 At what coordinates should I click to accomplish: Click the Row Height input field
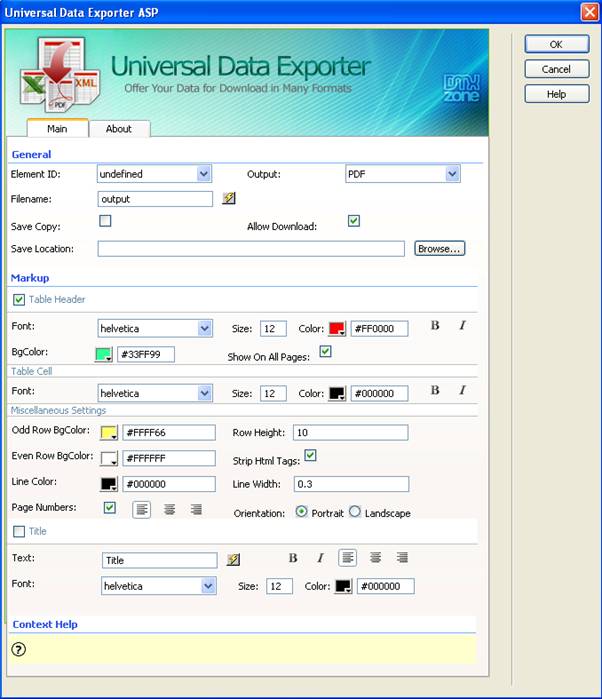(x=350, y=432)
